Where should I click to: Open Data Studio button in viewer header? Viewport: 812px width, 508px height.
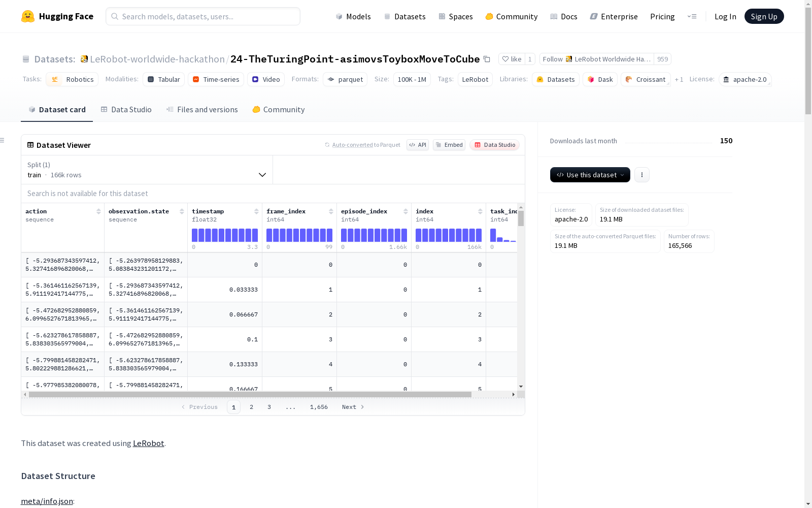495,145
